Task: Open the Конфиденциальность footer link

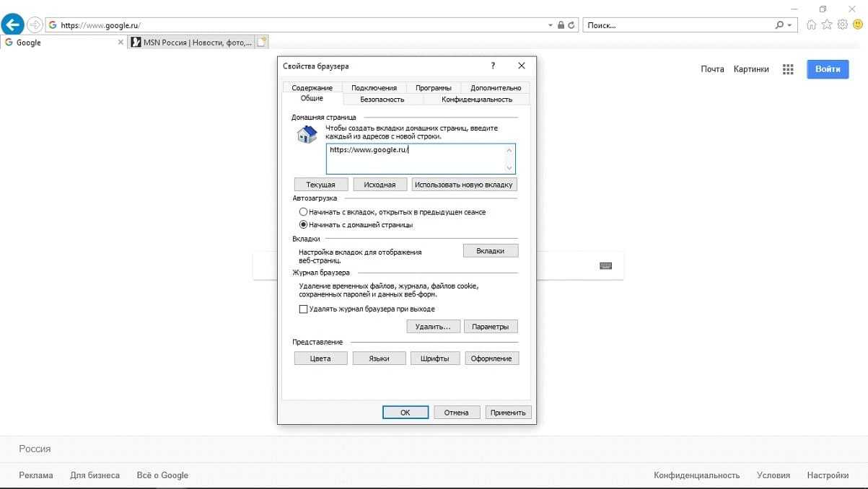Action: click(x=697, y=475)
